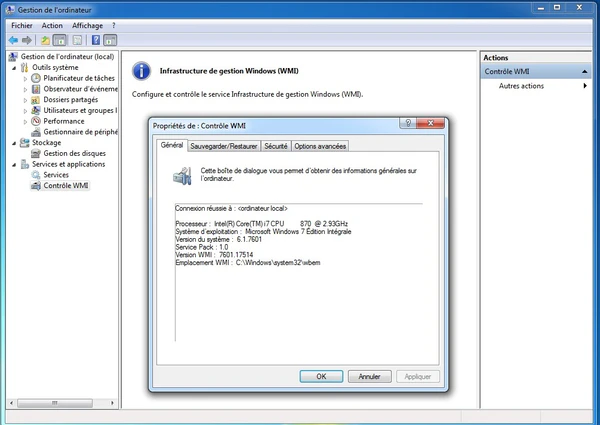Viewport: 600px width, 425px height.
Task: Click the blue Help icon in toolbar
Action: pyautogui.click(x=96, y=40)
